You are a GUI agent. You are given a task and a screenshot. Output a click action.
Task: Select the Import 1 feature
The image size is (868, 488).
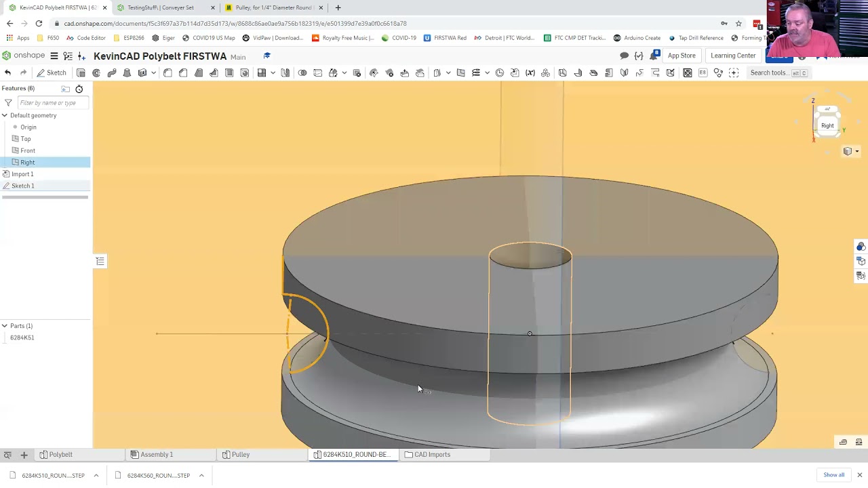tap(22, 174)
